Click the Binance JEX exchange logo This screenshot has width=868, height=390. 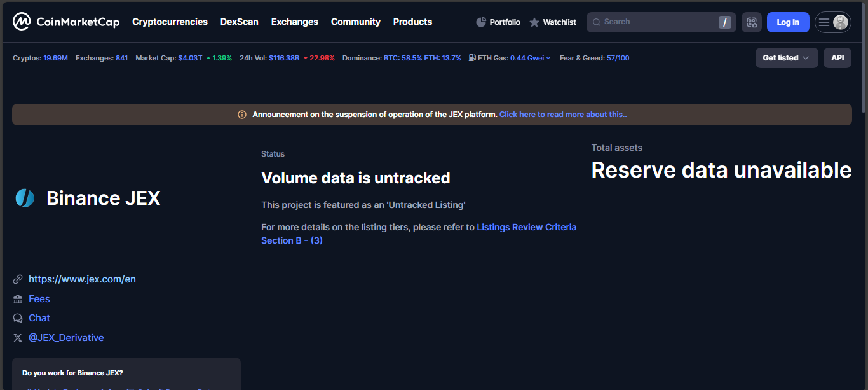click(x=25, y=198)
